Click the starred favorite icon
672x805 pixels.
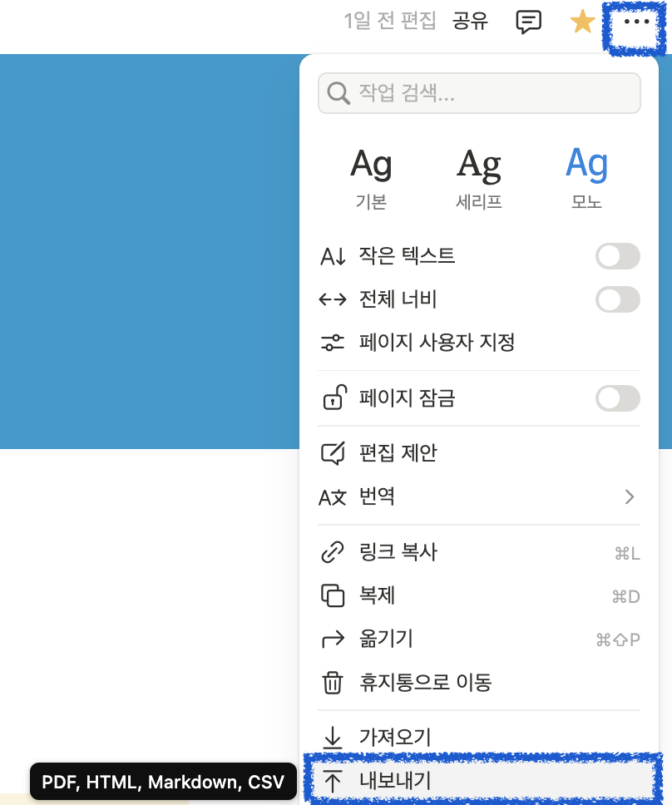581,21
